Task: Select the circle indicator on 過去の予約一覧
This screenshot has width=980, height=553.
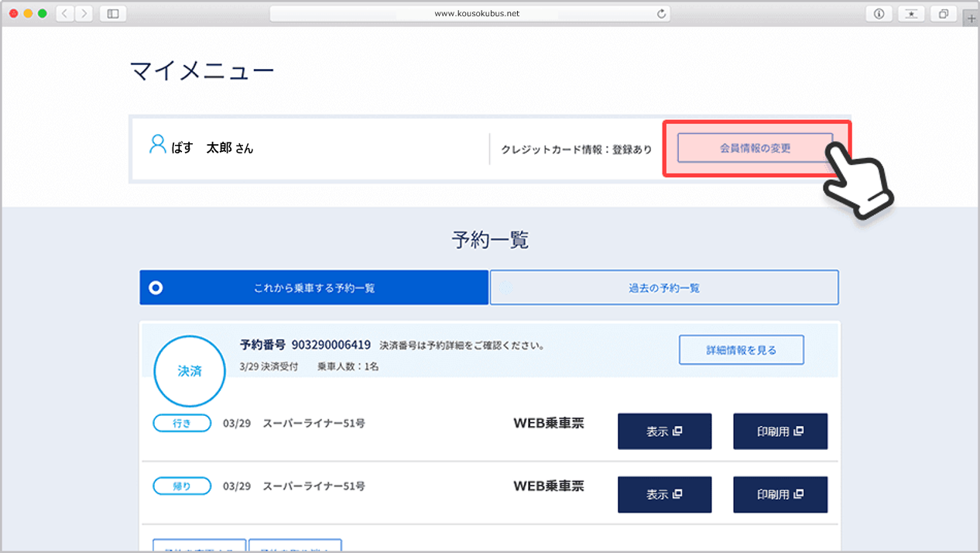Action: tap(507, 287)
